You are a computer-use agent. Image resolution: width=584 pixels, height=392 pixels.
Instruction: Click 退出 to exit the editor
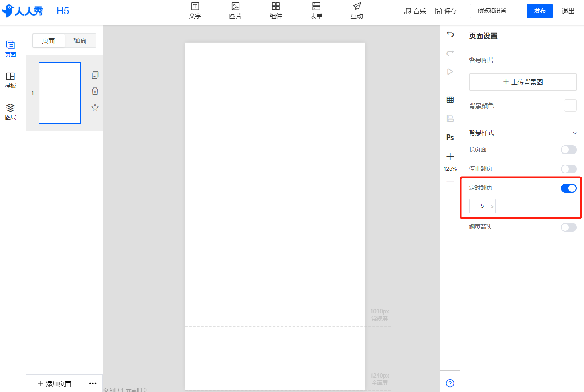[x=568, y=11]
